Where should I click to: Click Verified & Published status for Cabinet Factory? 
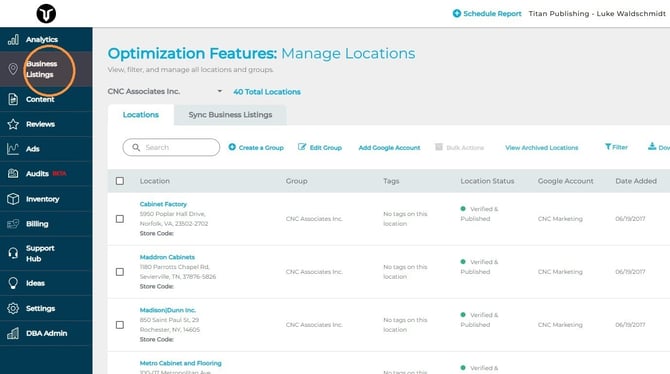(479, 214)
